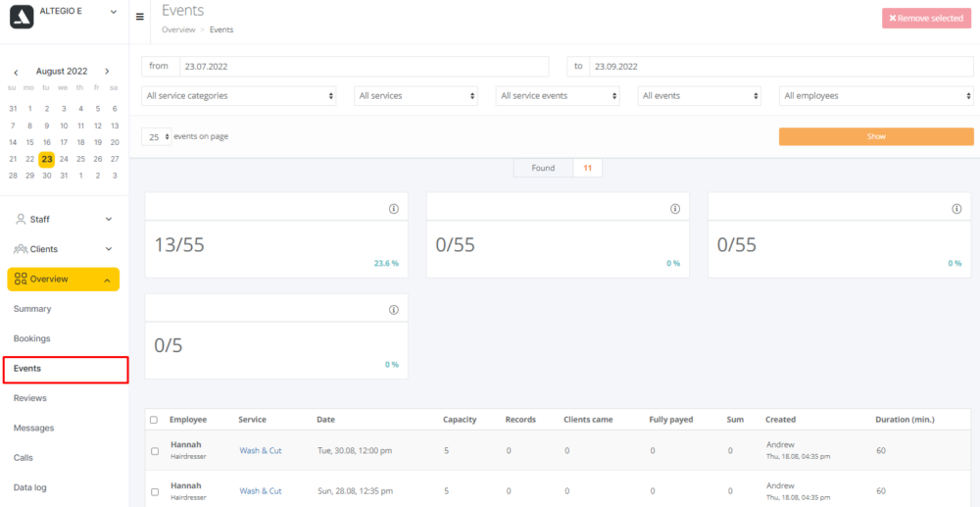Click the 0/5 statistic value
The height and width of the screenshot is (507, 980).
(x=169, y=346)
